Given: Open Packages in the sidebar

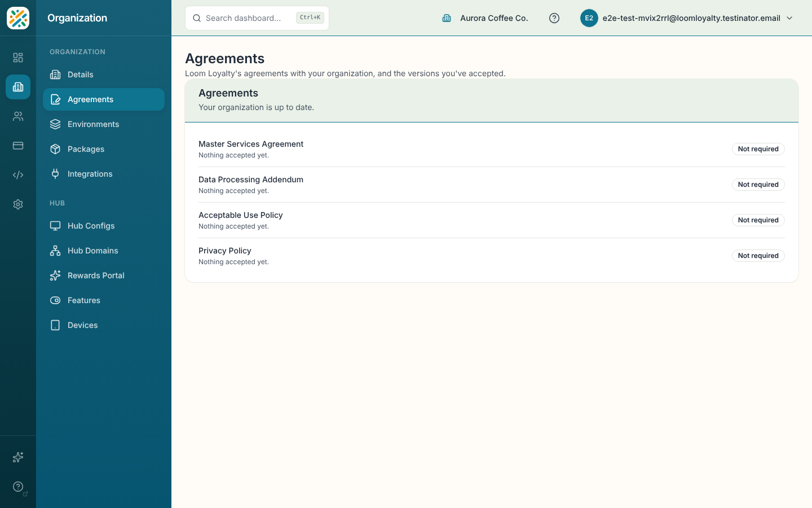Looking at the screenshot, I should pos(104,149).
